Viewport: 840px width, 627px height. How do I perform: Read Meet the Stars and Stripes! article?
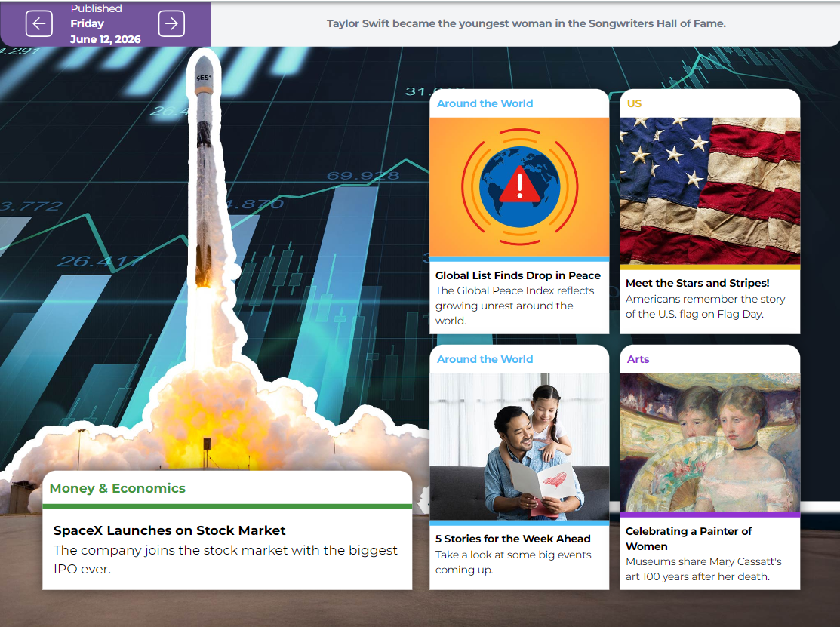pyautogui.click(x=697, y=283)
